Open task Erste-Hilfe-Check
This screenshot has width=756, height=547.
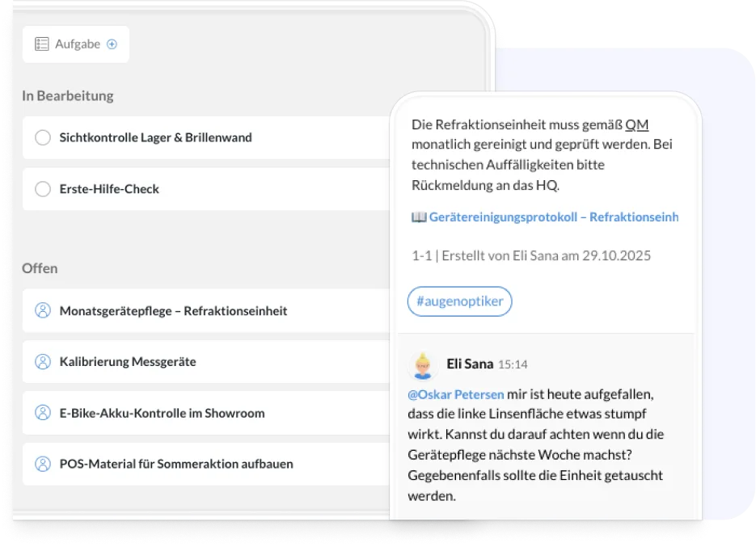tap(206, 189)
